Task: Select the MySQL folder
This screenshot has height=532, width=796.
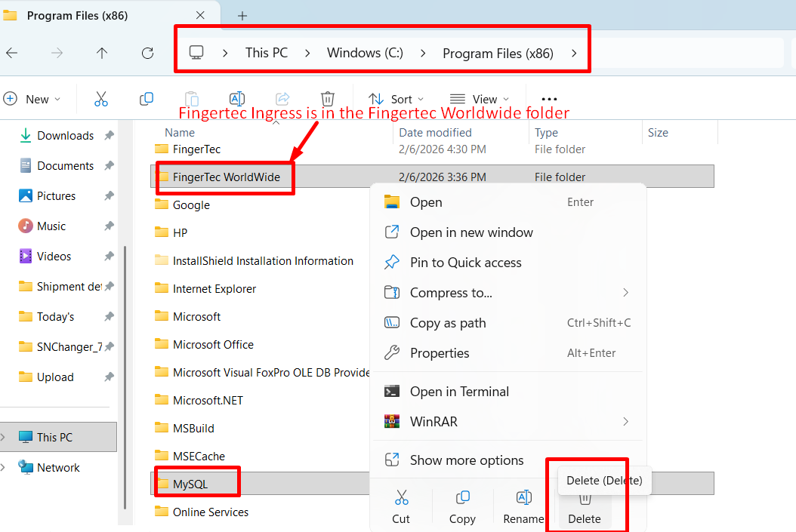Action: (190, 484)
